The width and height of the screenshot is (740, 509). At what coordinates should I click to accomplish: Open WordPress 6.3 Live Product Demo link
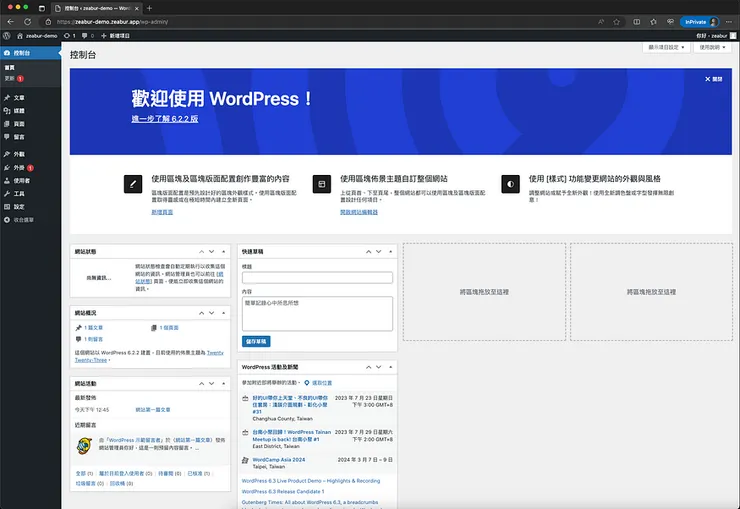(311, 481)
